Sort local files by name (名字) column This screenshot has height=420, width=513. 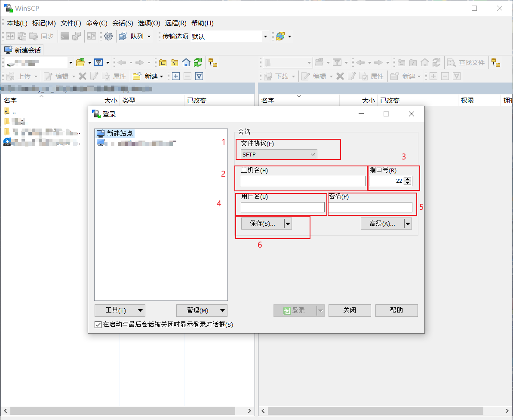click(41, 101)
